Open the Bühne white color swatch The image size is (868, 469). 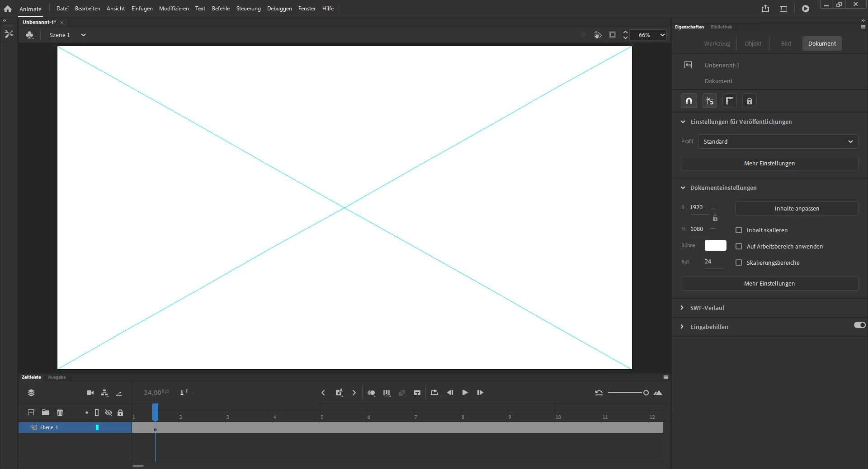[x=715, y=245]
